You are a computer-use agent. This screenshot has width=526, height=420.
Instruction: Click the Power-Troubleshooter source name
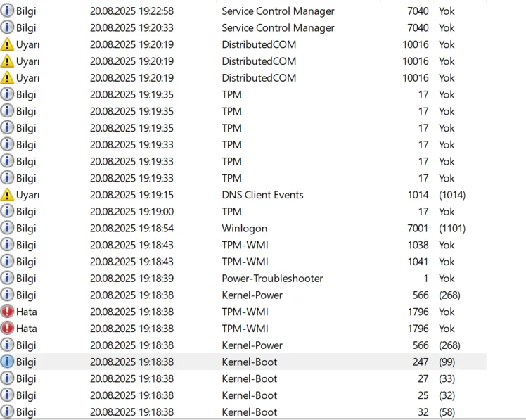272,279
